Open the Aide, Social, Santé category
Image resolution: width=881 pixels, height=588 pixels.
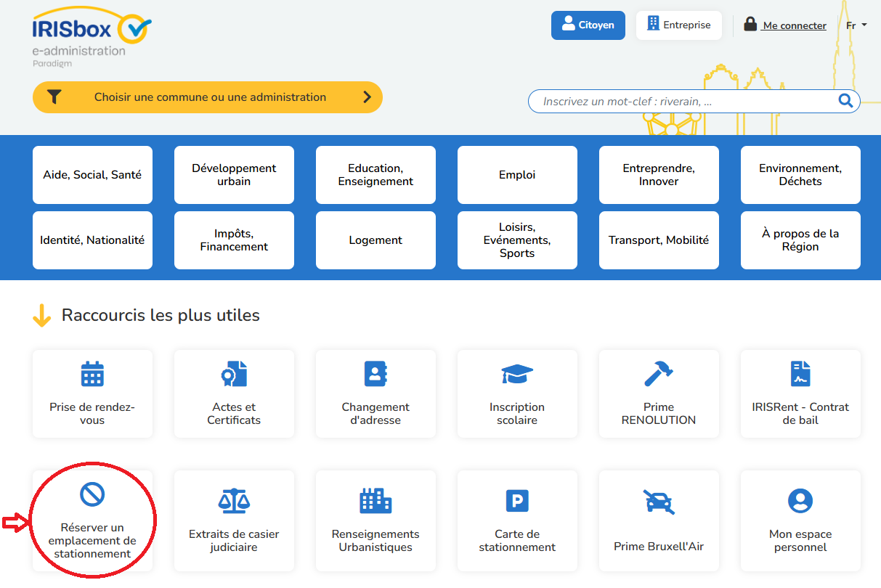click(x=92, y=175)
